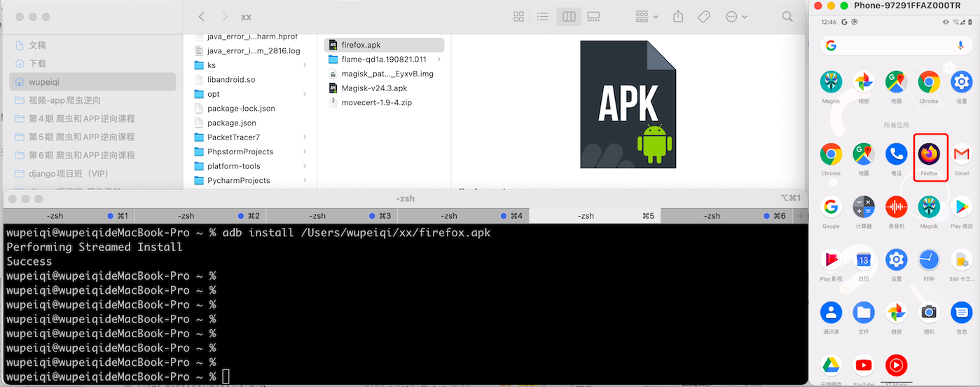Expand the opt folder chevron
This screenshot has width=980, height=387.
tap(305, 94)
